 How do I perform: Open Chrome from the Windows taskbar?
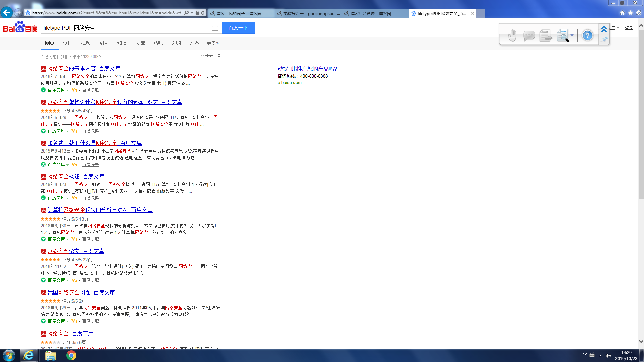pyautogui.click(x=71, y=355)
